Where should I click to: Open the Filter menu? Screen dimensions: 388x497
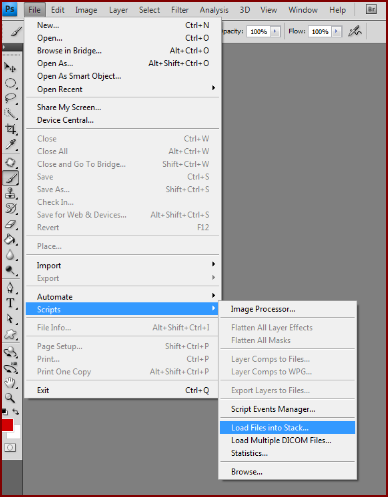point(180,10)
